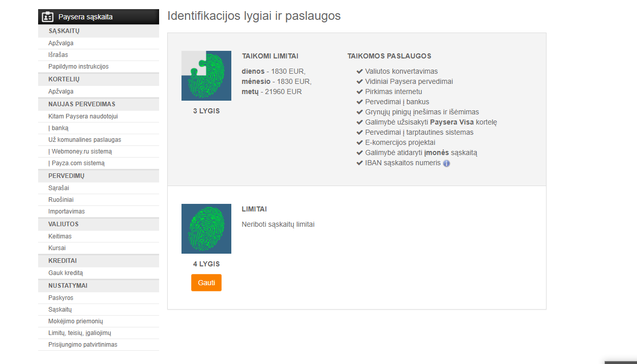Open Limitų, teisių, įgaliojimų

[80, 333]
